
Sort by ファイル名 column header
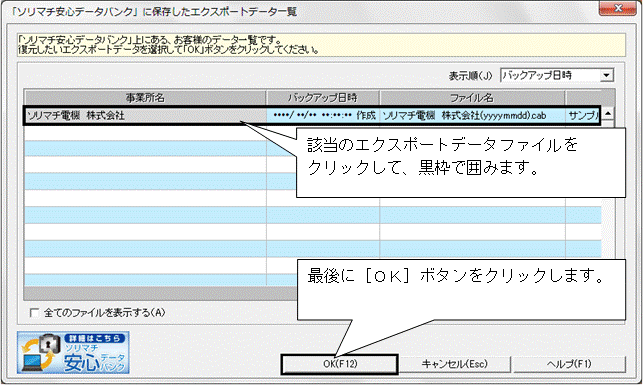(x=472, y=98)
